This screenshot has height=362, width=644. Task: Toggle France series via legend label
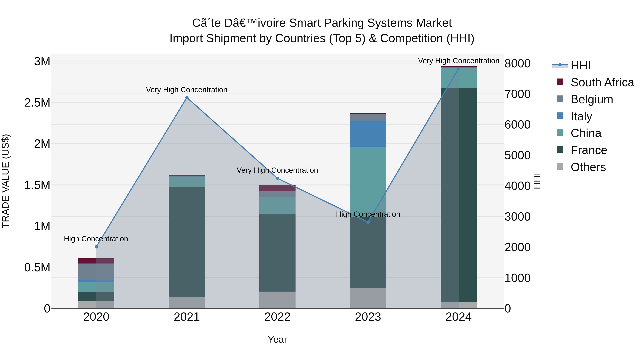[x=589, y=150]
